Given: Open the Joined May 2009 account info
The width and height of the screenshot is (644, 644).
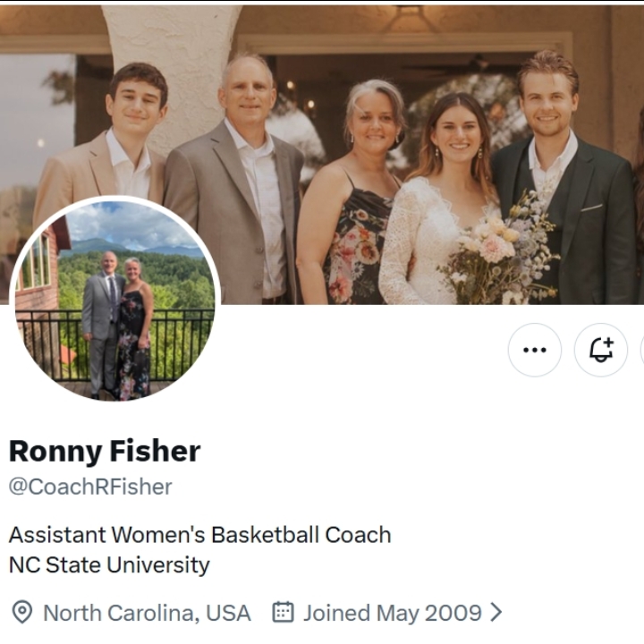Looking at the screenshot, I should pyautogui.click(x=393, y=613).
